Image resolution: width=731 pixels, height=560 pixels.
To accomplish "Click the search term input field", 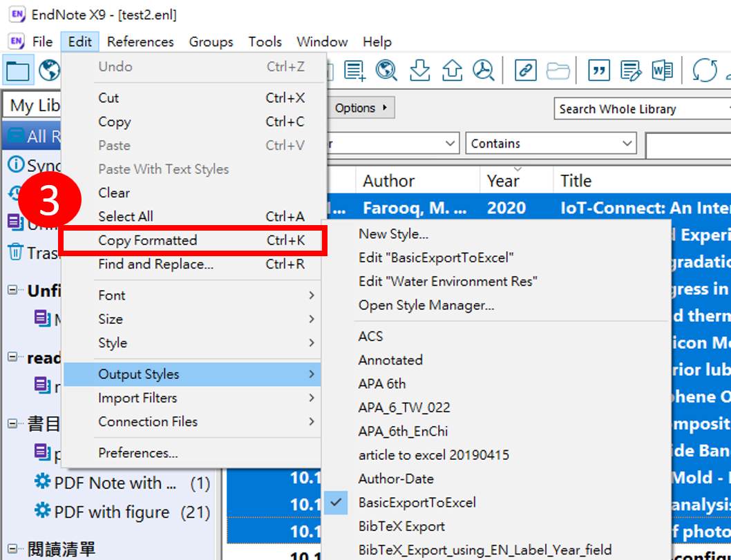I will pyautogui.click(x=689, y=146).
